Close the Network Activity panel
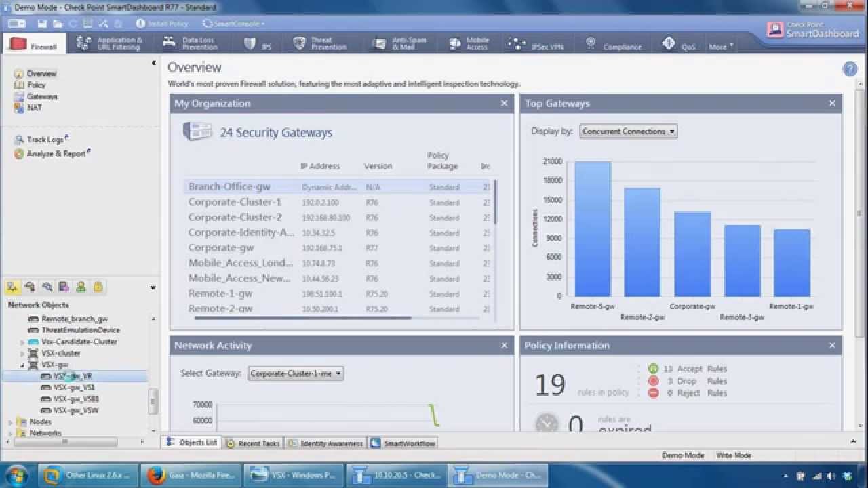The image size is (868, 488). 504,345
